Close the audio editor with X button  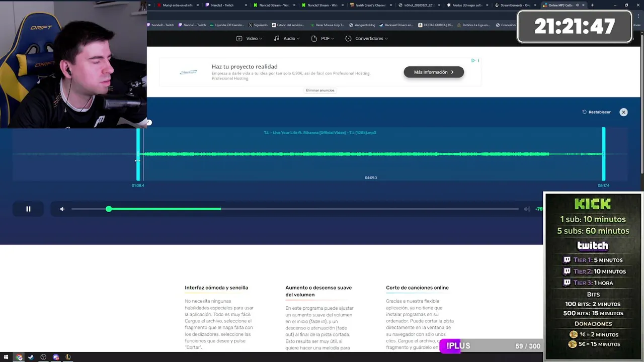click(623, 112)
